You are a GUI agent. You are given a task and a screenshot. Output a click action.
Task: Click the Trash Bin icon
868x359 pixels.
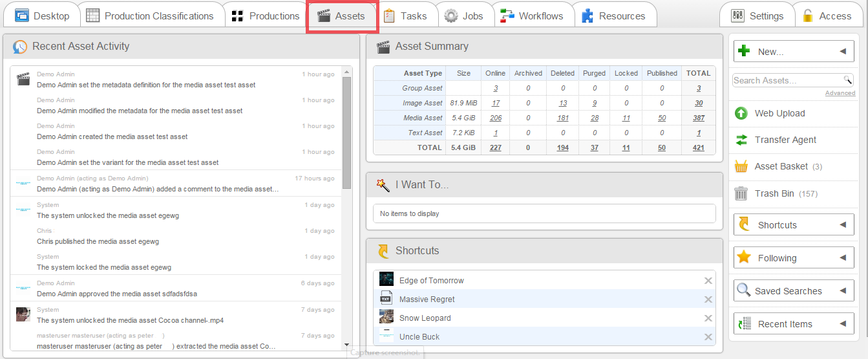741,193
